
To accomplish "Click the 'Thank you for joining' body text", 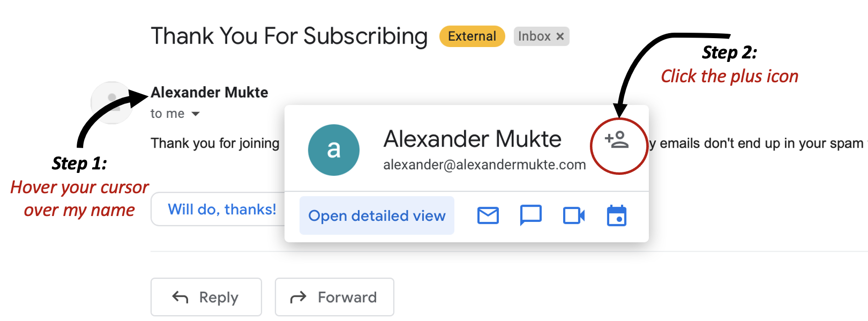I will [x=215, y=143].
